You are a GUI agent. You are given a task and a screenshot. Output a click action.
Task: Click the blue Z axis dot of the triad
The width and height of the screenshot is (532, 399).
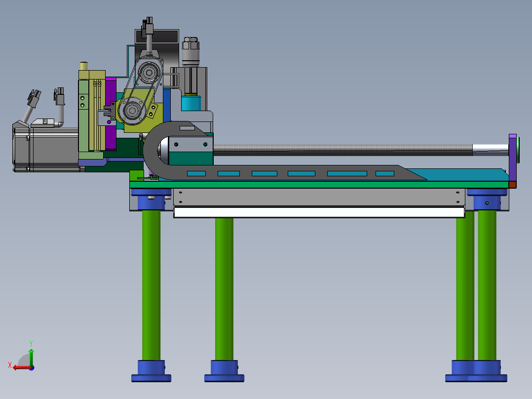click(32, 368)
